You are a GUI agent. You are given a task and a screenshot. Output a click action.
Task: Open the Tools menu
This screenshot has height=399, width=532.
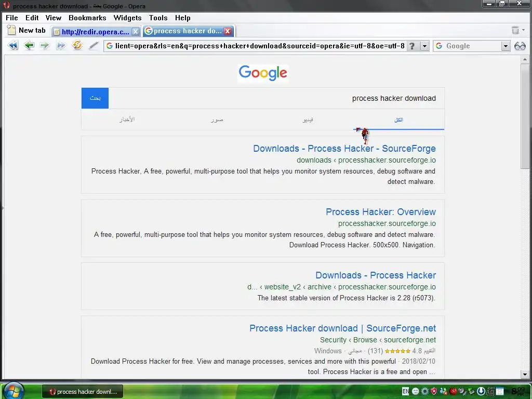158,18
